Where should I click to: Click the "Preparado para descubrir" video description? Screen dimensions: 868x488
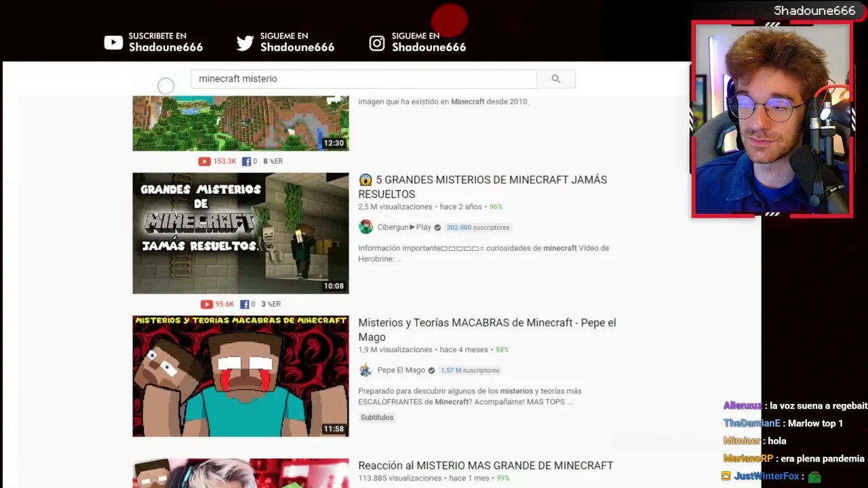470,396
